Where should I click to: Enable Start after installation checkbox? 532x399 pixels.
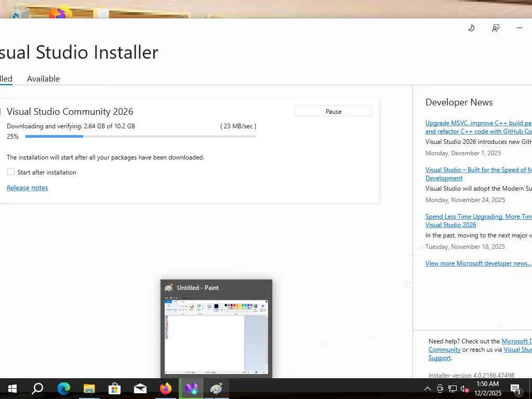[11, 172]
